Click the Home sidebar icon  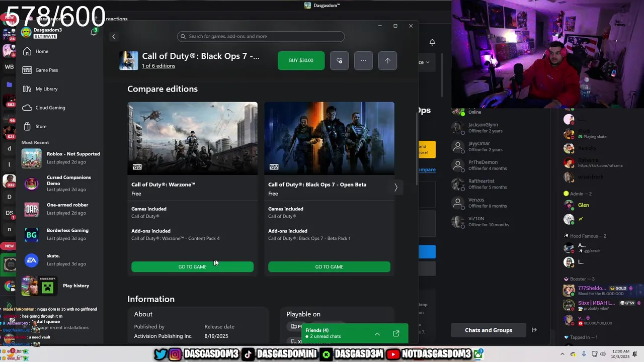click(27, 51)
